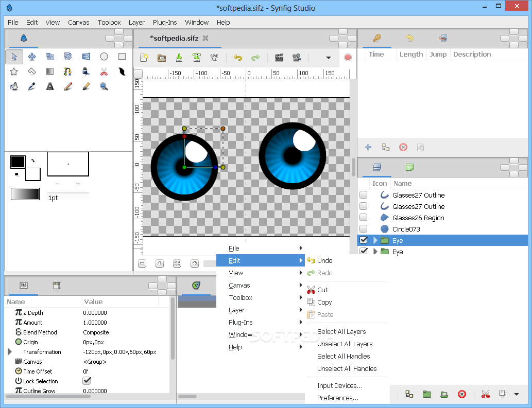Expand the highlighted Eye group layer

(x=375, y=240)
